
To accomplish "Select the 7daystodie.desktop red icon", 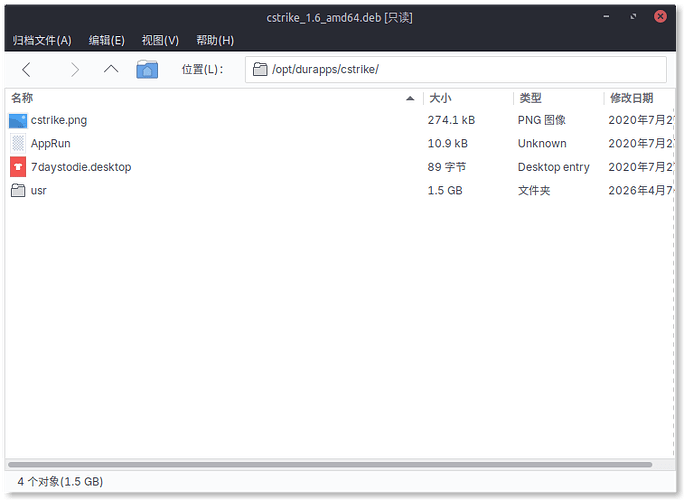I will pyautogui.click(x=18, y=167).
